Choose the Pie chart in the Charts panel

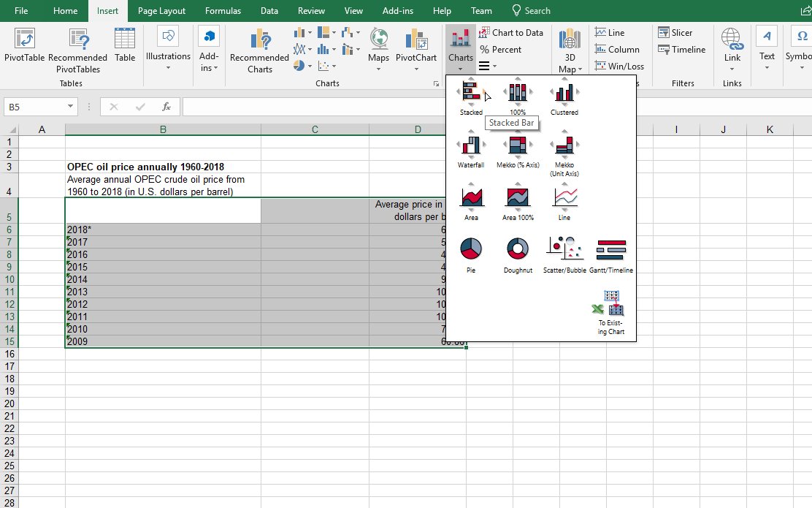click(x=471, y=255)
